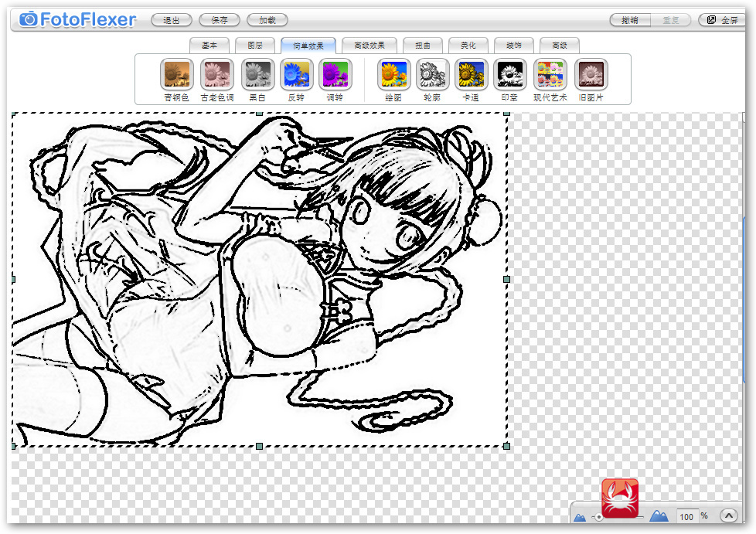Click the 100 percent zoom input field

(686, 517)
